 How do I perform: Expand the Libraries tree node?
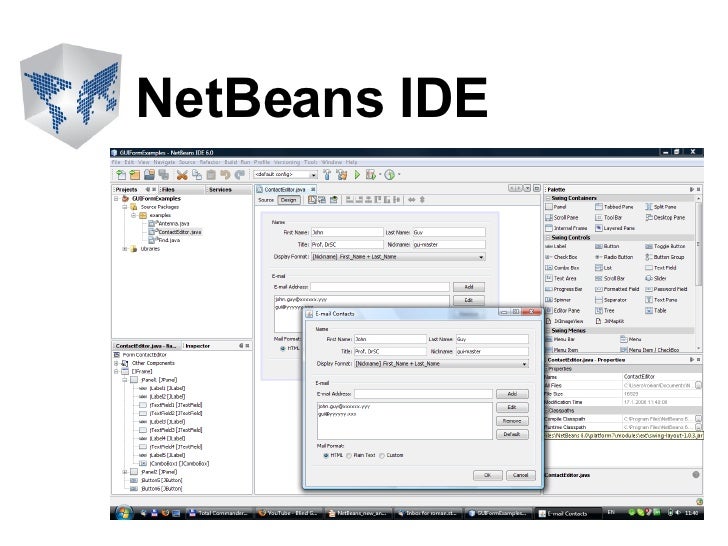[x=124, y=249]
